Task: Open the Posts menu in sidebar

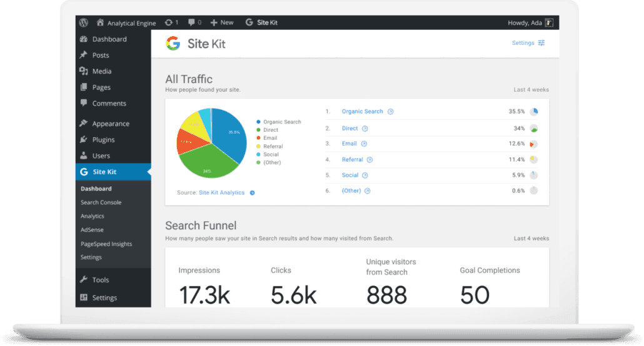Action: (101, 55)
